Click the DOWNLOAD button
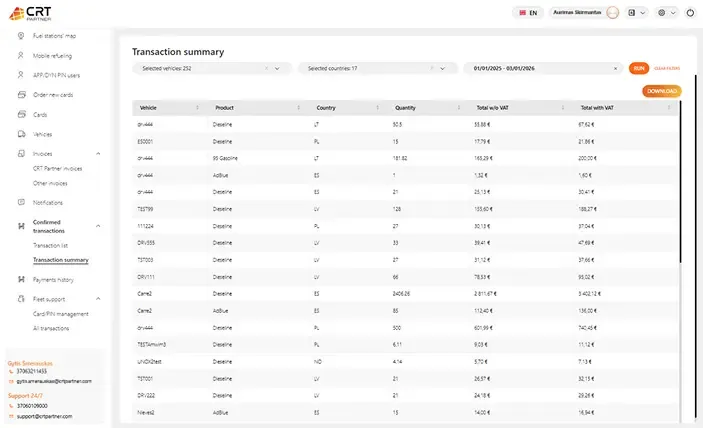The image size is (703, 428). coord(662,91)
